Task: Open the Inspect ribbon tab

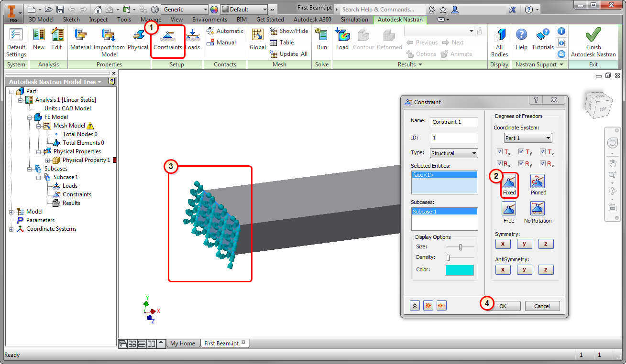Action: pos(99,20)
